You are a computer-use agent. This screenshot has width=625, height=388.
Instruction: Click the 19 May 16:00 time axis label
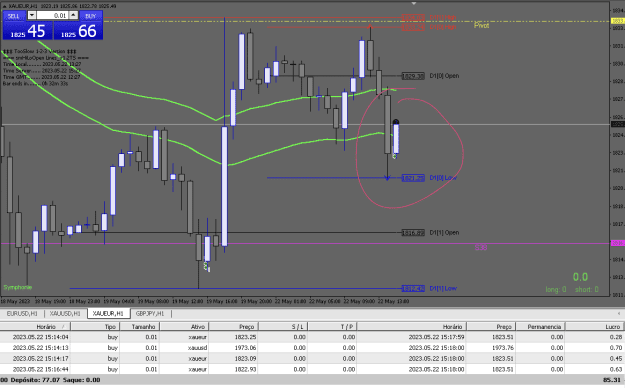coord(222,301)
